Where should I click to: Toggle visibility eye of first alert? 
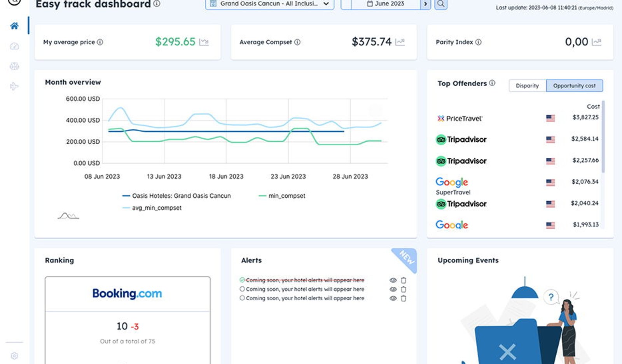(x=393, y=280)
